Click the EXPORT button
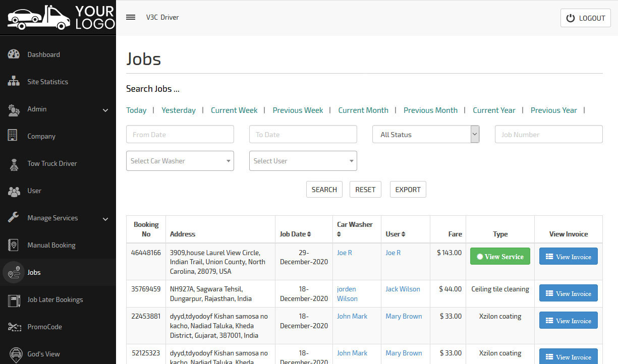 408,190
